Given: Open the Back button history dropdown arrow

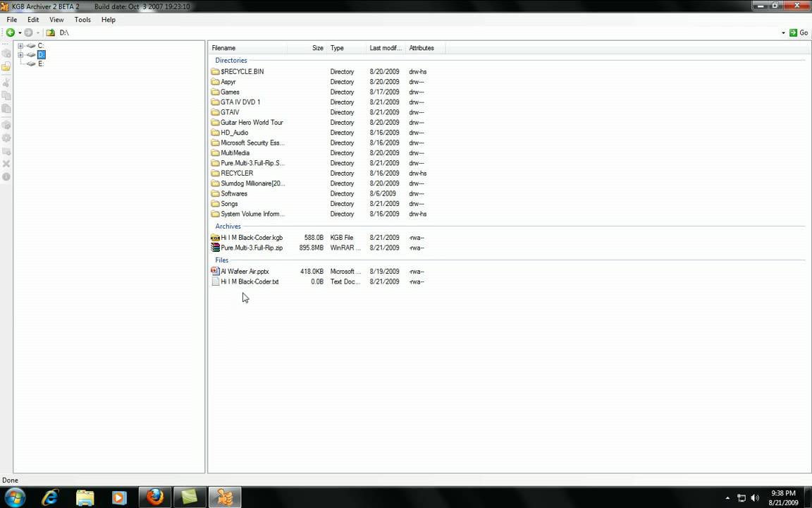Looking at the screenshot, I should coord(20,32).
